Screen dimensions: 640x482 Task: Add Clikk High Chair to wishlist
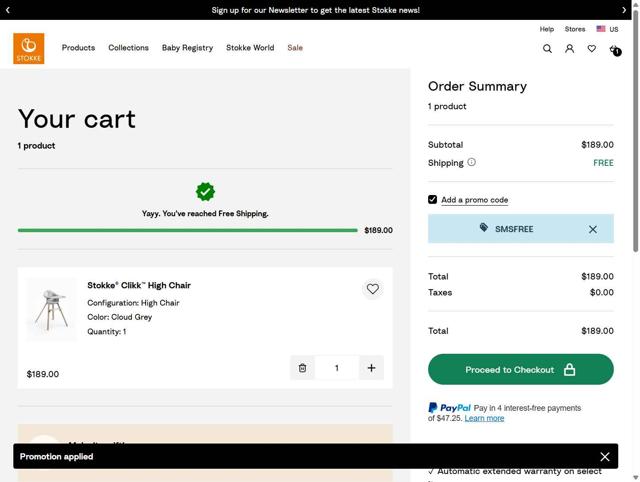pyautogui.click(x=372, y=289)
